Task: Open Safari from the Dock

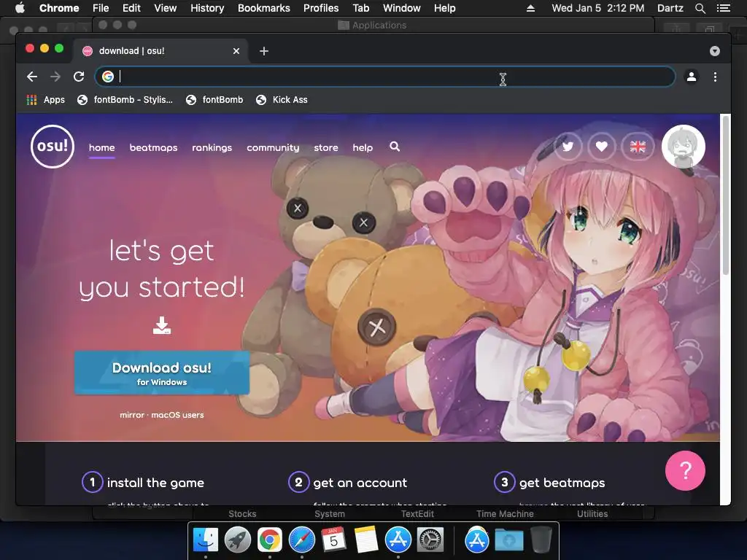Action: tap(302, 540)
